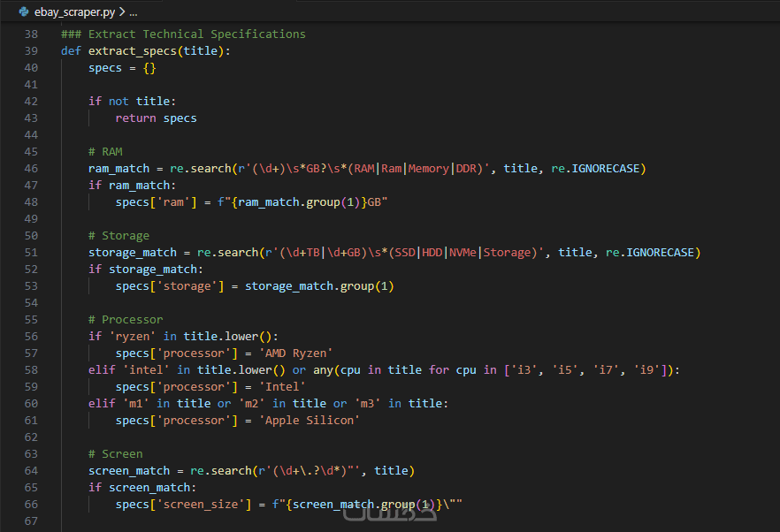
Task: Click the "# RAM" comment
Action: pos(105,151)
